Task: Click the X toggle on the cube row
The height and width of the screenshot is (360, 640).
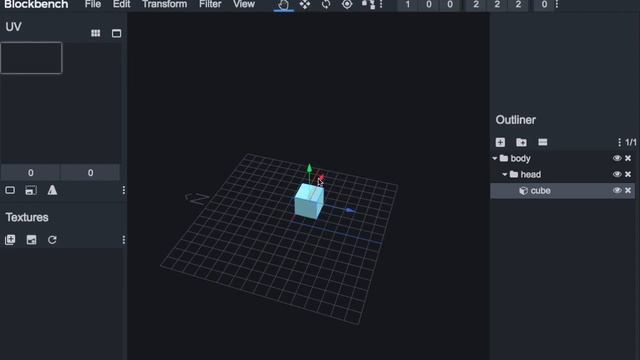Action: click(x=628, y=190)
